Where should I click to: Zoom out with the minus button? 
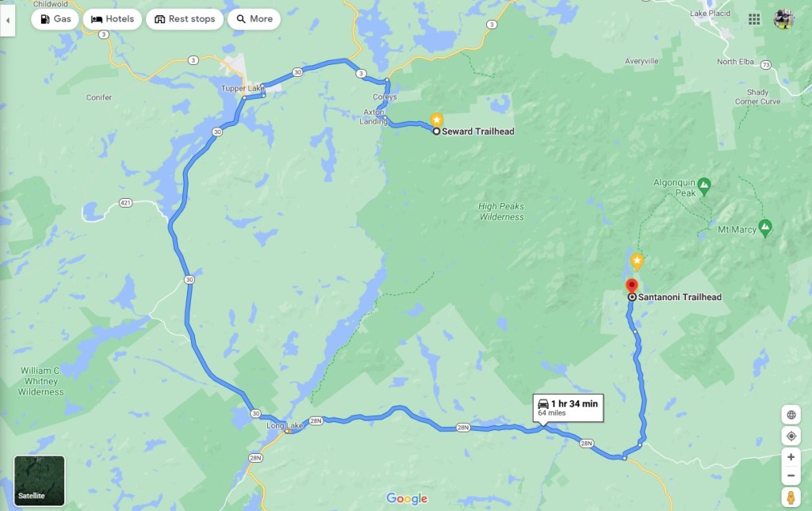(x=791, y=475)
